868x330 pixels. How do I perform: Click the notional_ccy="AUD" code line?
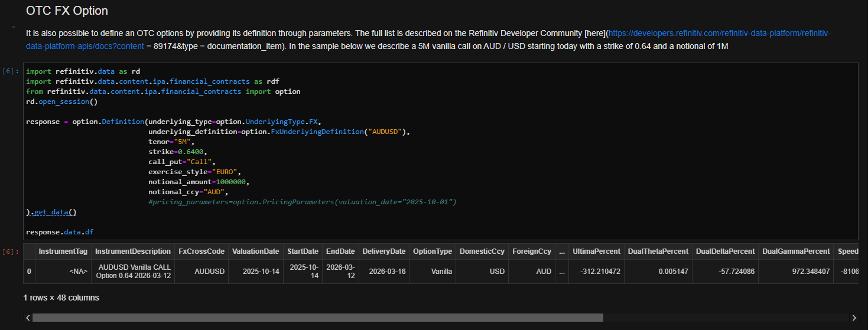click(187, 192)
